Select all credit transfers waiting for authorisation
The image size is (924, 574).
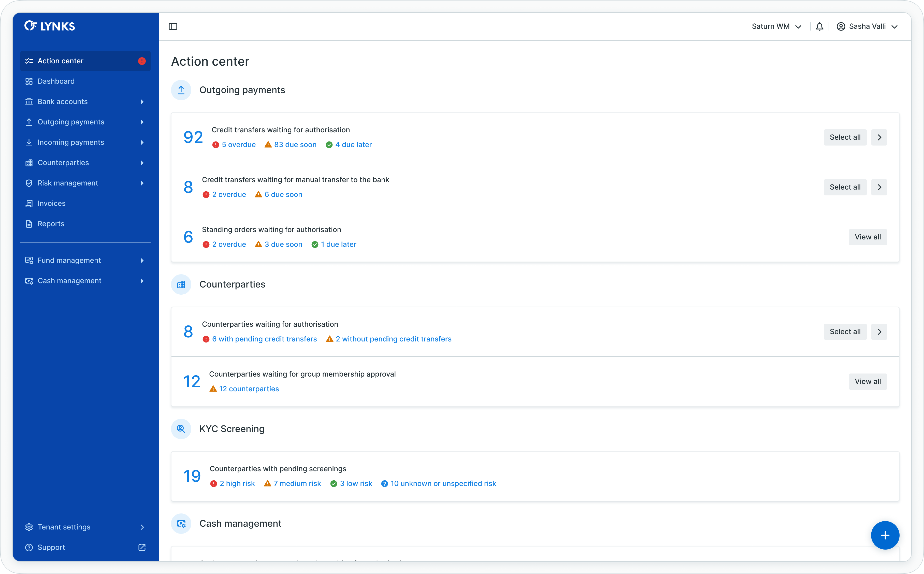click(x=845, y=137)
